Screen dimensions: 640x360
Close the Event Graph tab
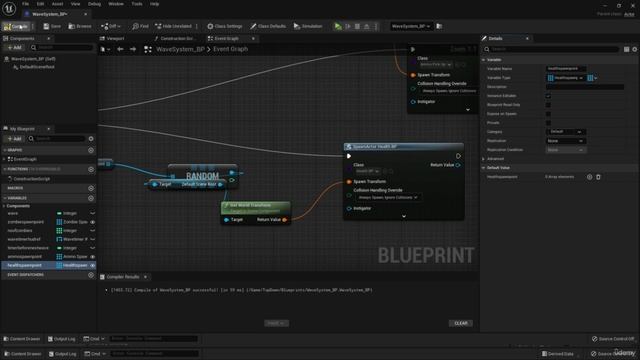point(253,38)
